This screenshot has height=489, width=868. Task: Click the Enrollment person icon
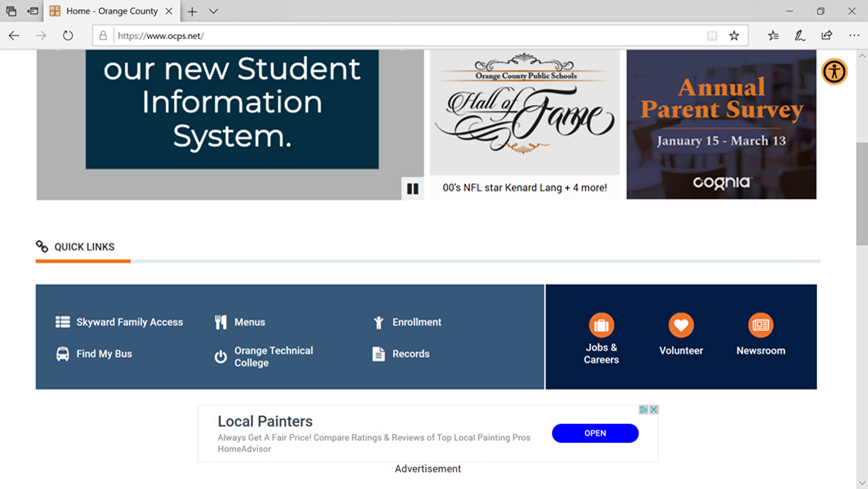point(379,322)
